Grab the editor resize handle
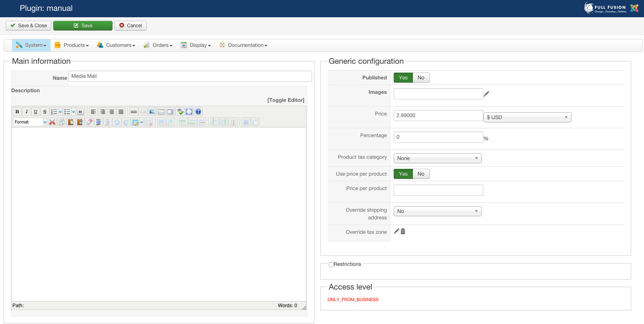 tap(304, 308)
